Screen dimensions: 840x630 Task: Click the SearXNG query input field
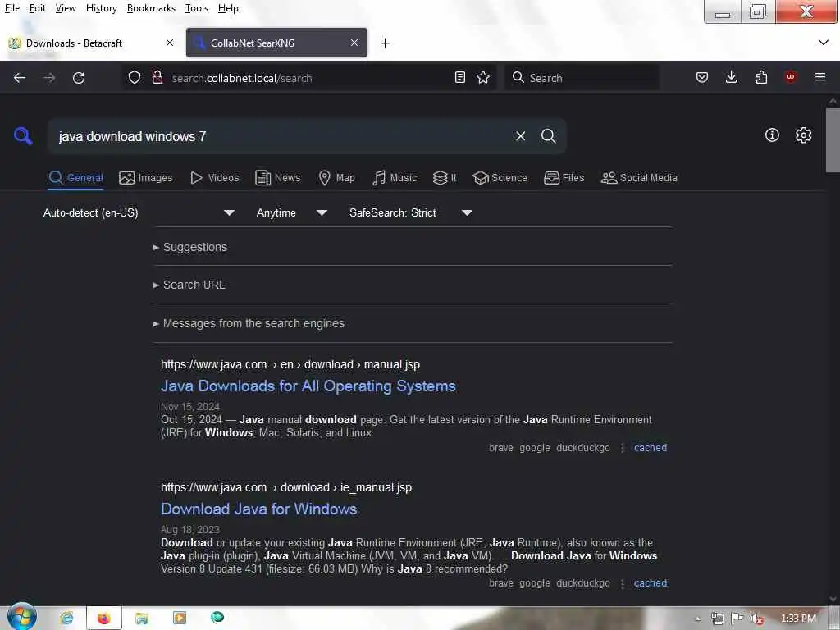point(281,136)
